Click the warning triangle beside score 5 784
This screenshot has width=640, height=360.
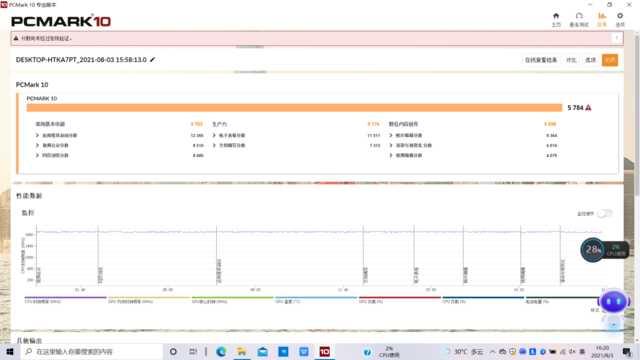pos(588,108)
